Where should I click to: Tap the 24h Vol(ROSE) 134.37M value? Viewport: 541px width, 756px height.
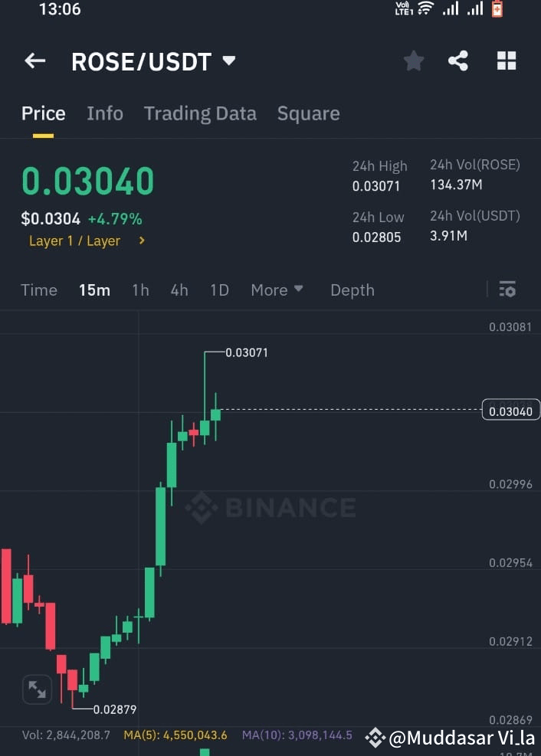pos(456,185)
